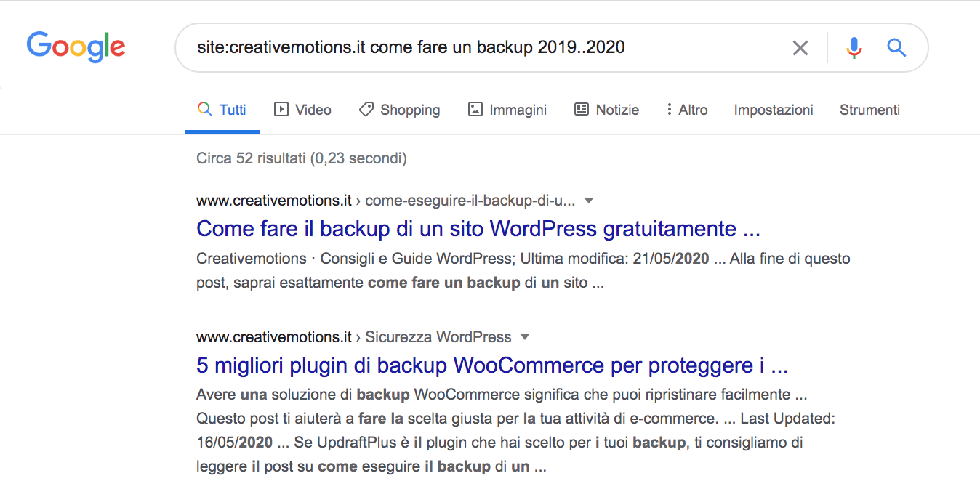Click 'Circa 52 risultati' stats text
This screenshot has height=497, width=980.
302,158
